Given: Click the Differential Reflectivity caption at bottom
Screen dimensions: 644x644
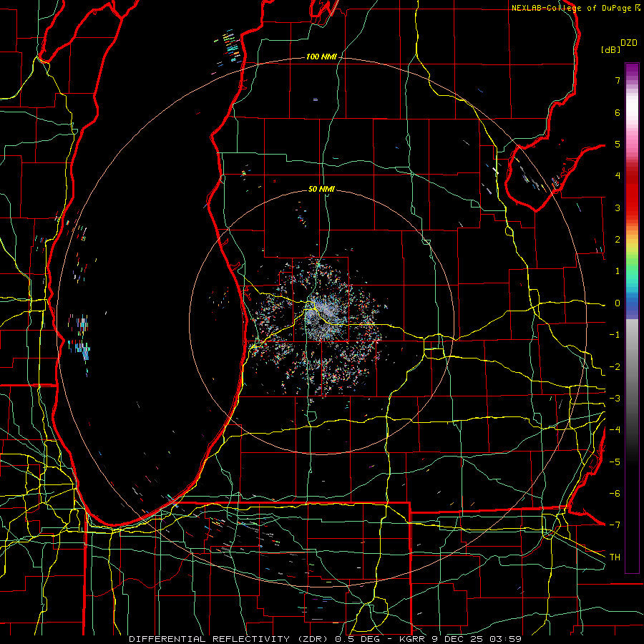Looking at the screenshot, I should (326, 639).
